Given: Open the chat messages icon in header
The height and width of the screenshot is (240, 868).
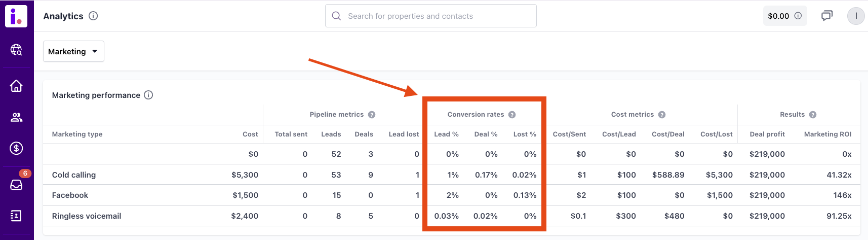Looking at the screenshot, I should coord(826,16).
